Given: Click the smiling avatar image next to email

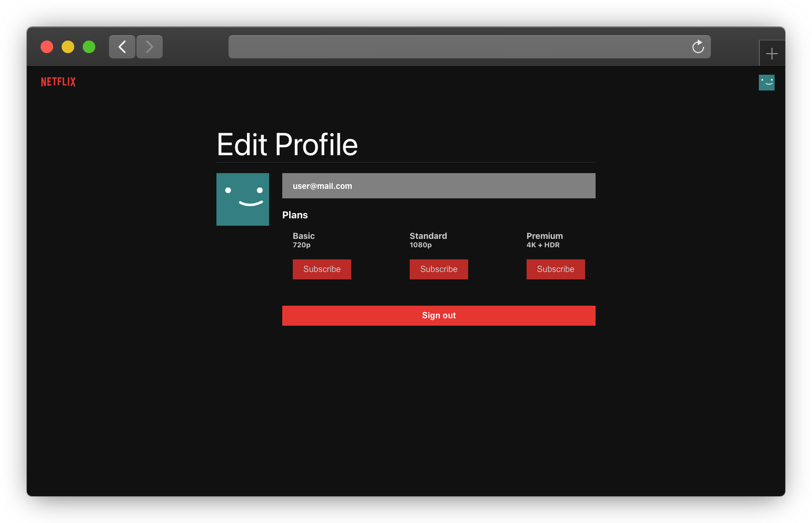Looking at the screenshot, I should 243,199.
